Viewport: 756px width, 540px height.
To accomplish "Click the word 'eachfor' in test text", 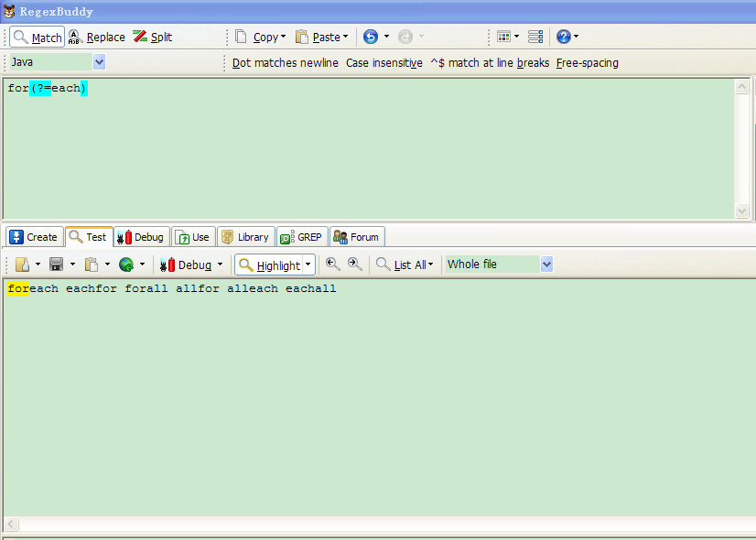I will coord(92,289).
